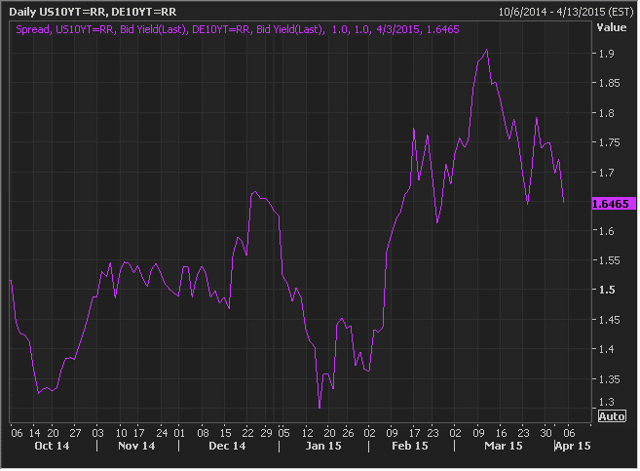The image size is (640, 471).
Task: Click the purple Spread legend text
Action: 238,30
